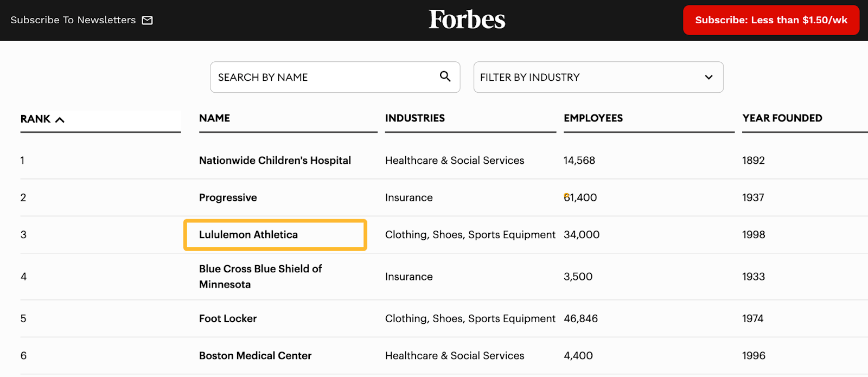
Task: Click the RANK sort caret icon
Action: (60, 119)
